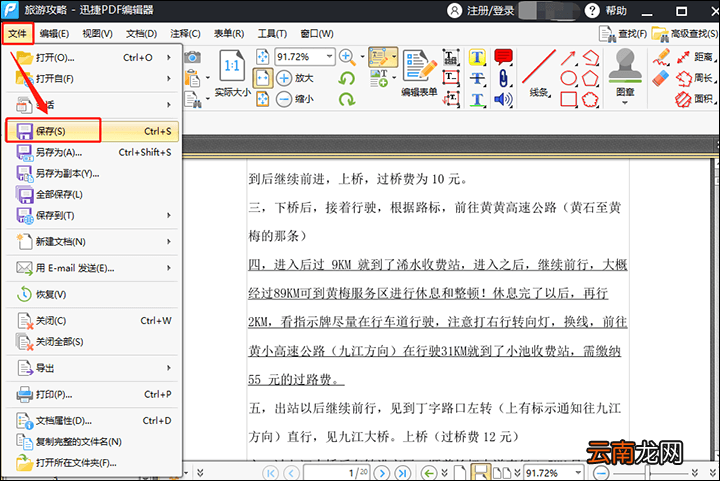Toggle continuous page layout in status bar
Viewport: 720px width, 481px height.
pyautogui.click(x=480, y=471)
